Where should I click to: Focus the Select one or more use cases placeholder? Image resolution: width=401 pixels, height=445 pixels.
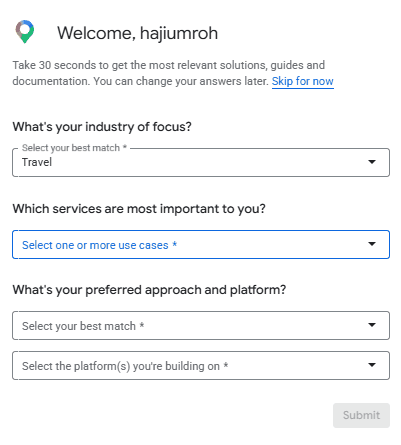tap(99, 245)
